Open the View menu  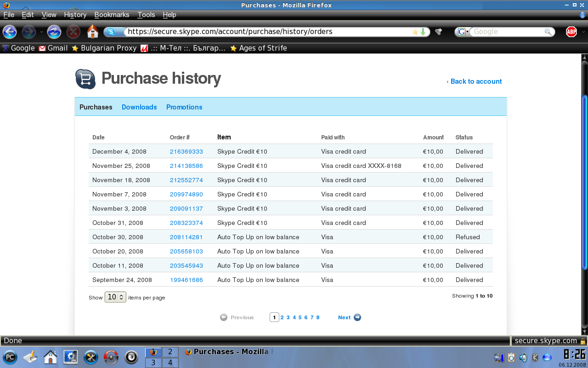point(49,15)
